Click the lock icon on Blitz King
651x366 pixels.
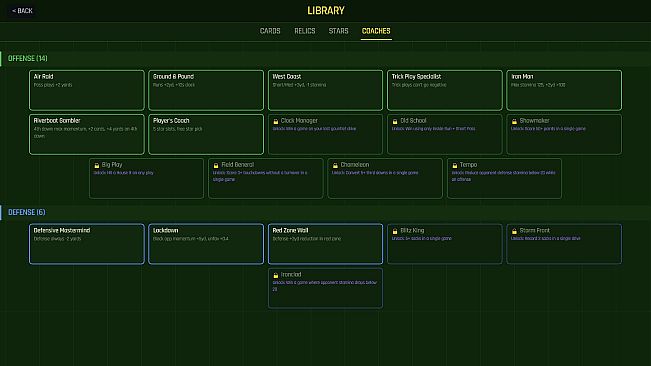[395, 231]
